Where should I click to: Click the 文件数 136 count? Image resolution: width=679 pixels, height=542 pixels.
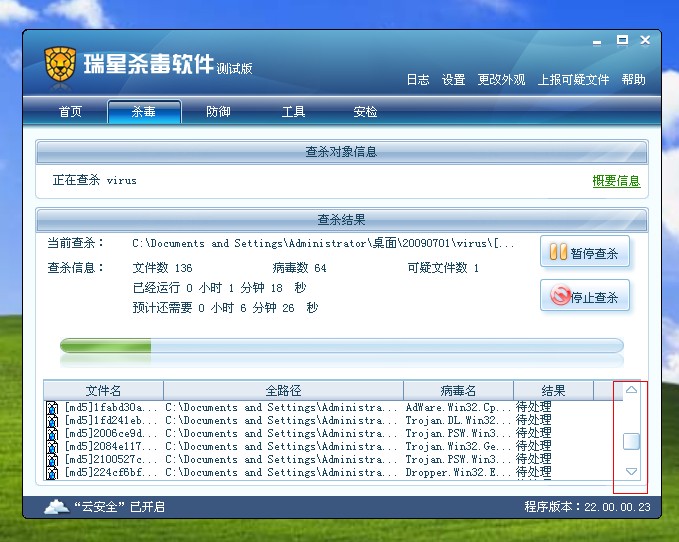[x=162, y=268]
